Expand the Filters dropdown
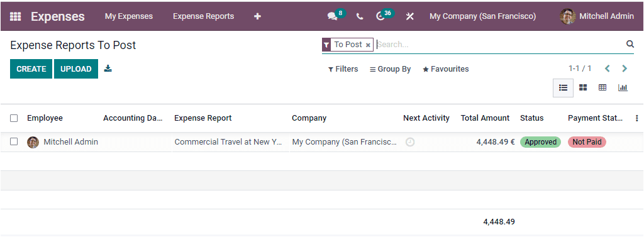This screenshot has width=644, height=237. 343,69
